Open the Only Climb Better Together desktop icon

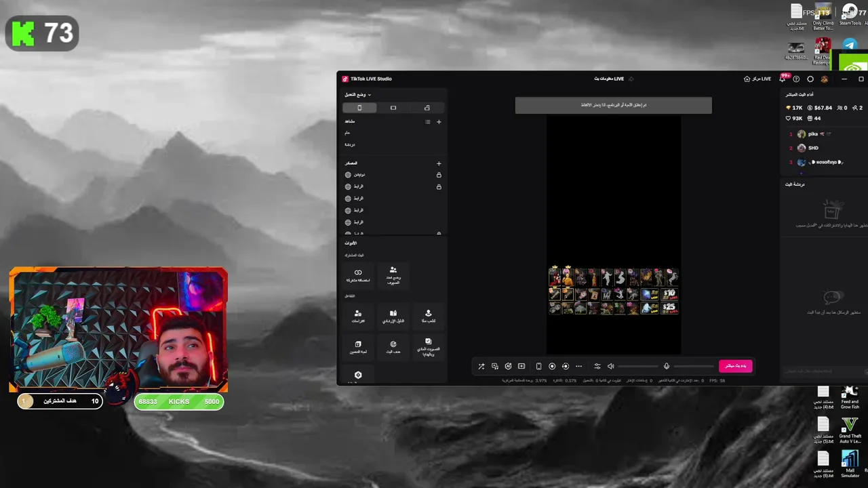[x=823, y=17]
